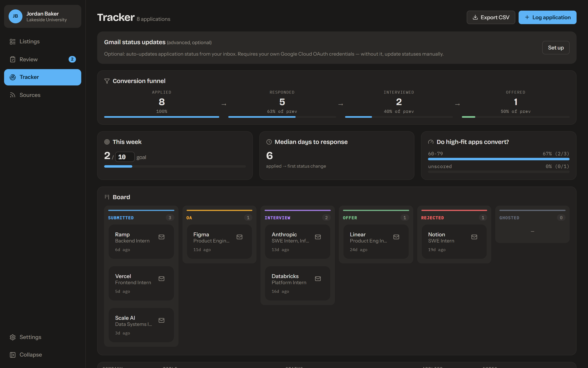Screen dimensions: 588x368
Task: Click the Export CSV button
Action: [491, 17]
